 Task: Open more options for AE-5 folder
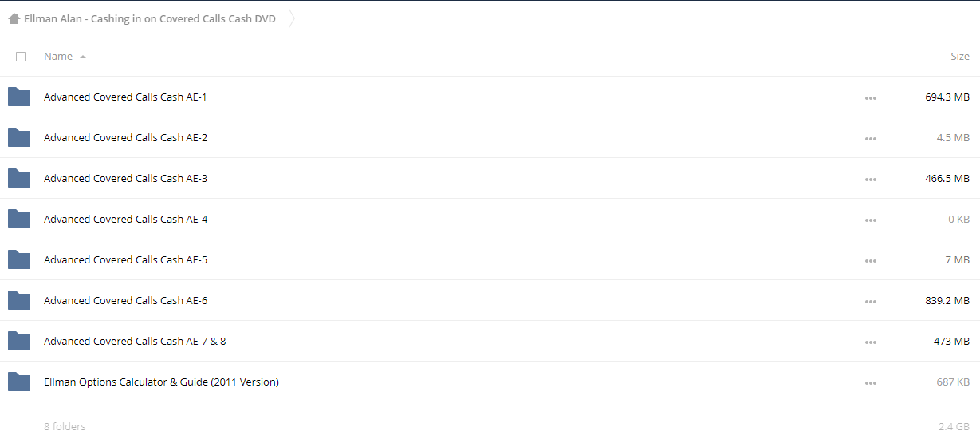[x=870, y=260]
